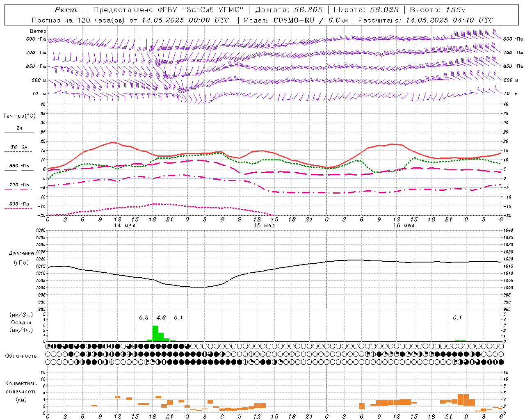Click the "(мм/3ч.)" precipitation unit label

(21, 315)
